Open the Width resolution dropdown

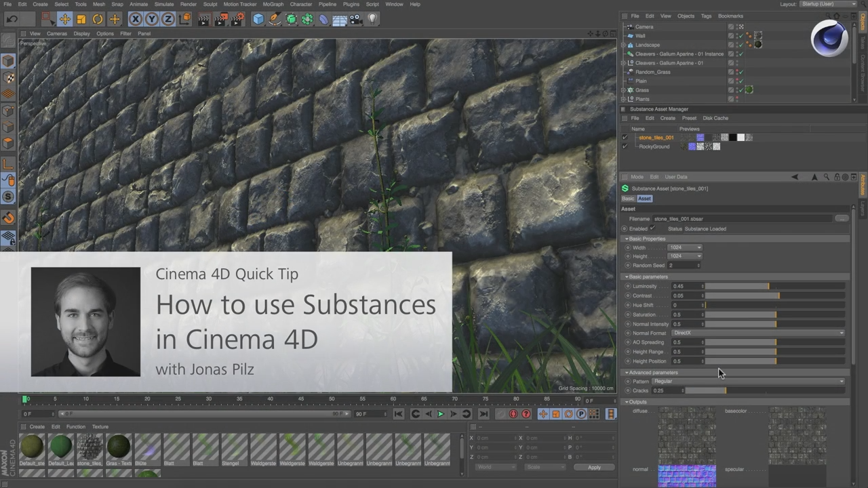(685, 247)
